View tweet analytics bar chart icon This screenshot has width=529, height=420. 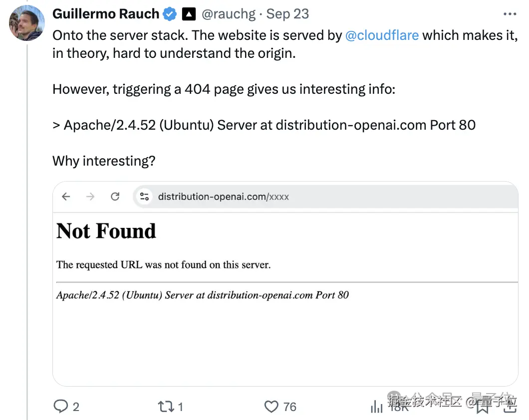[x=376, y=407]
